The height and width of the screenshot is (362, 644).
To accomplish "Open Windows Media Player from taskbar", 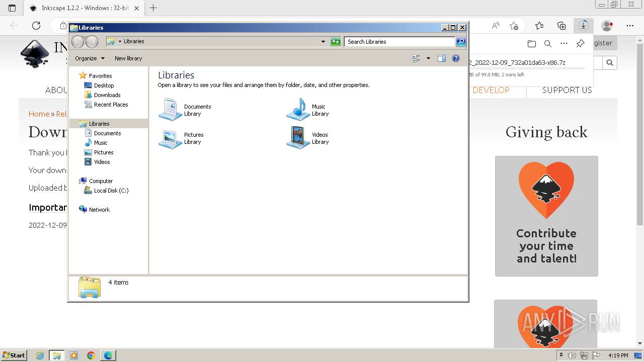I will (x=74, y=355).
